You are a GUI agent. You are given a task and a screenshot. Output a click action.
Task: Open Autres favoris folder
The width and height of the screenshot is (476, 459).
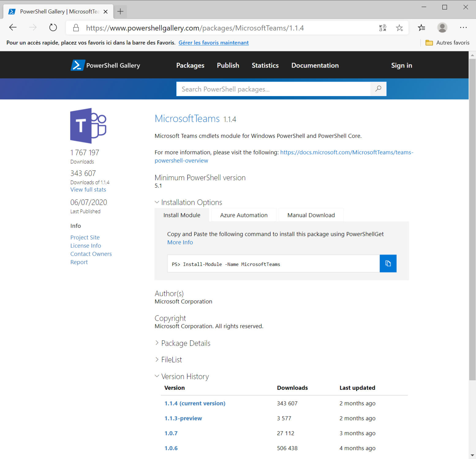tap(447, 43)
